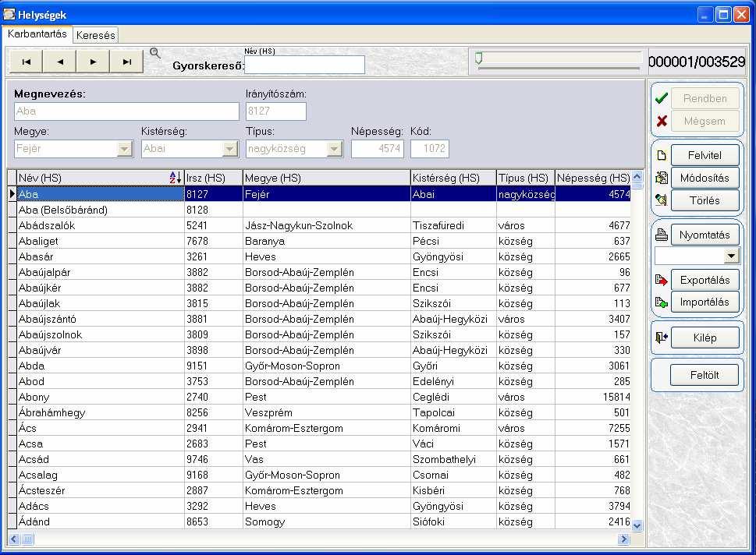Switch to the Karbantartás tab

point(37,34)
